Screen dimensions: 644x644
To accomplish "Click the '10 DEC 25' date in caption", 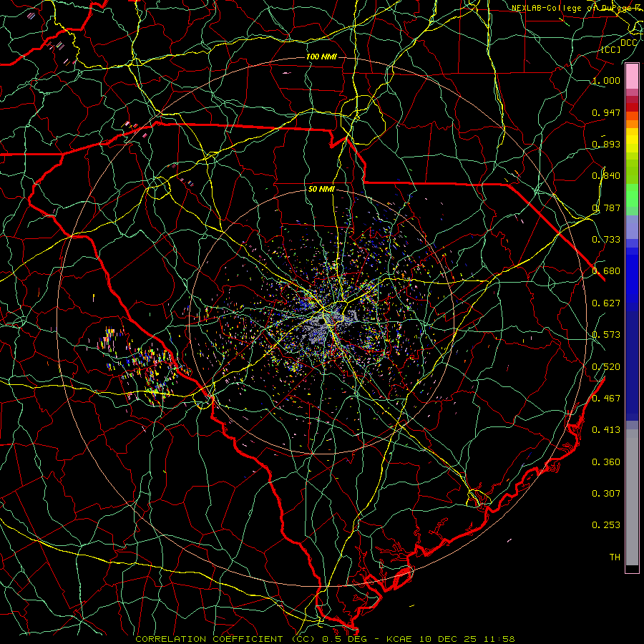I will tap(448, 639).
